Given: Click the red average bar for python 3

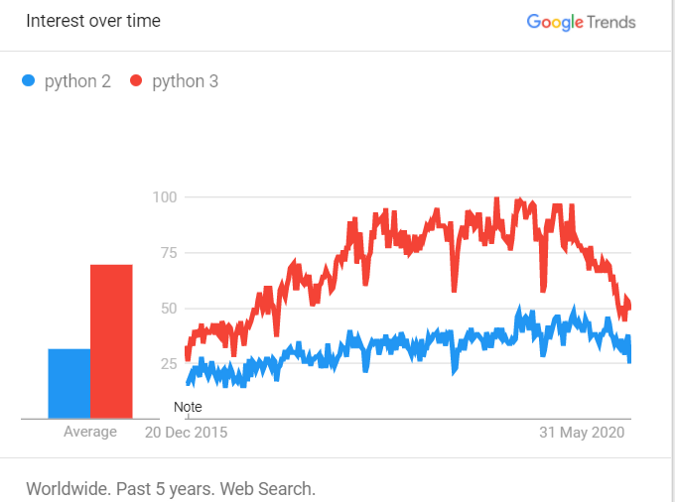Looking at the screenshot, I should coord(111,341).
